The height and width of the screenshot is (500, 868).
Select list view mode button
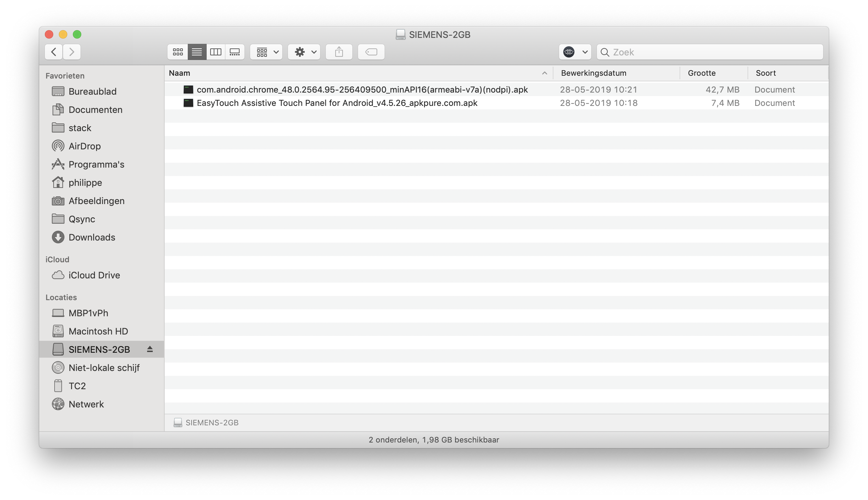coord(197,52)
